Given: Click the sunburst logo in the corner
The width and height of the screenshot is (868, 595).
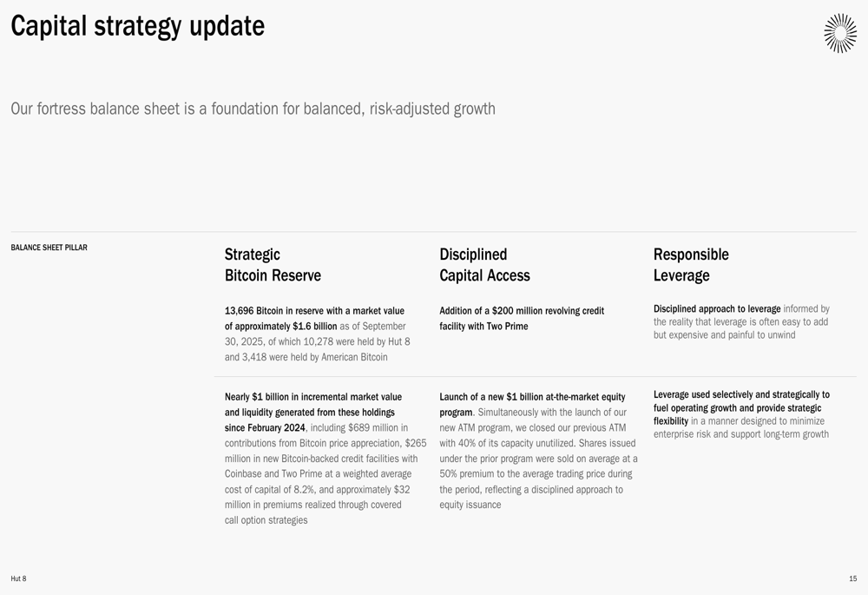Looking at the screenshot, I should (839, 33).
